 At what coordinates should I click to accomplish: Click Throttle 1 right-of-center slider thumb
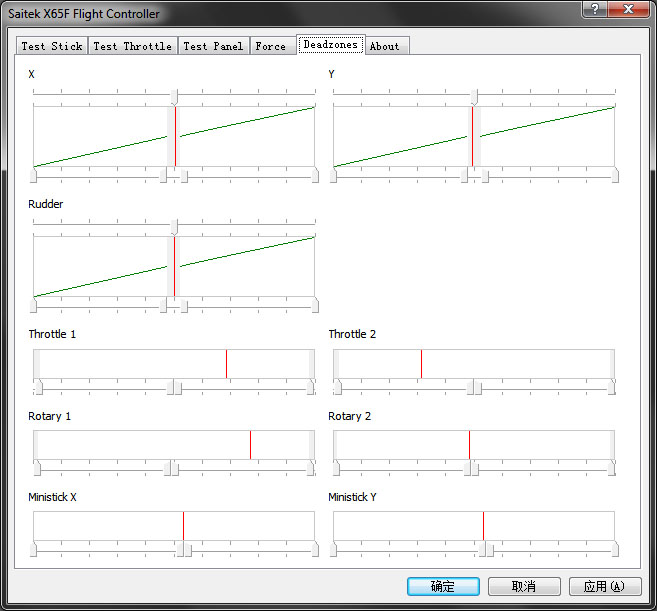pyautogui.click(x=178, y=387)
